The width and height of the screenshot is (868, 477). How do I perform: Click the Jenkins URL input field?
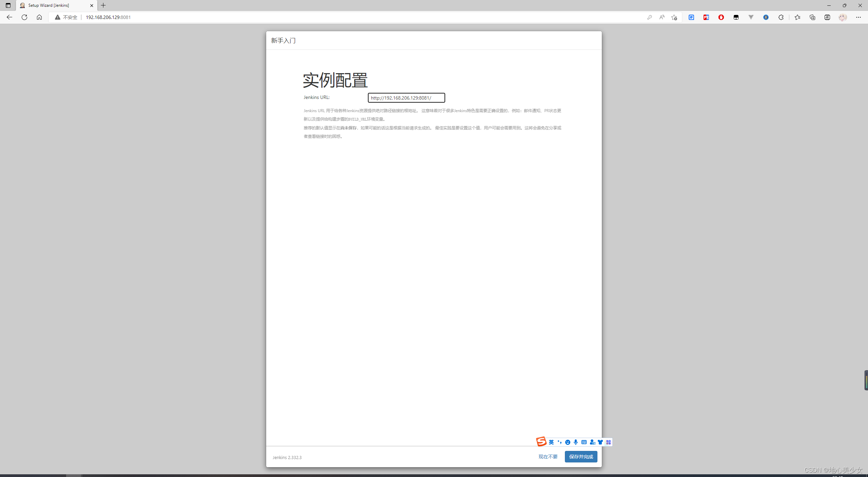406,98
